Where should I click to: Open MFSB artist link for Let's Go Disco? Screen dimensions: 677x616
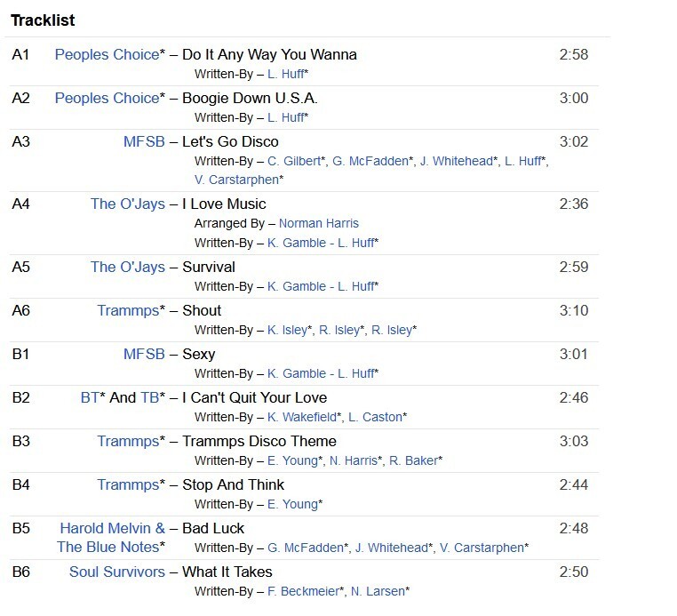144,141
